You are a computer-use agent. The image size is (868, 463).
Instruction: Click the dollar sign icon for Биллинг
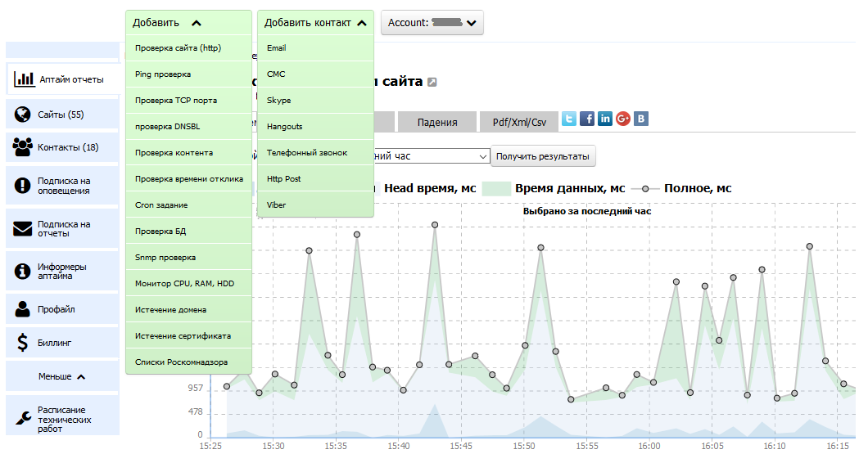coord(22,343)
